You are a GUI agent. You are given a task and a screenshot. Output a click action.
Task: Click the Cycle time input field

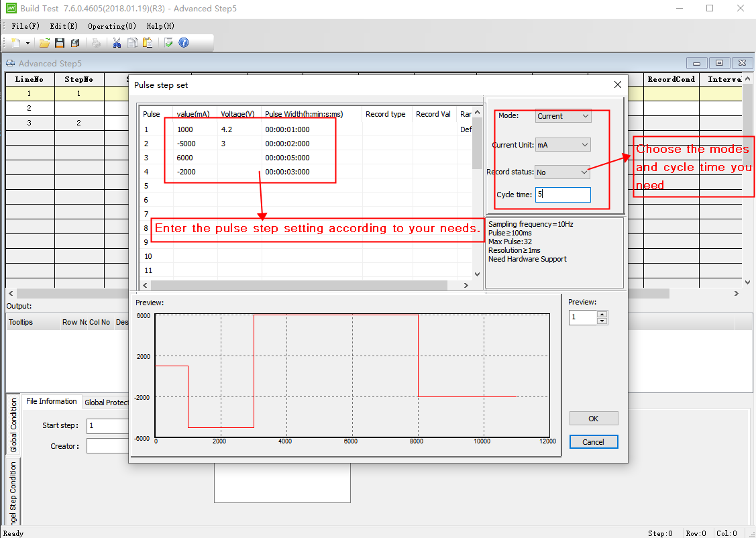click(563, 195)
